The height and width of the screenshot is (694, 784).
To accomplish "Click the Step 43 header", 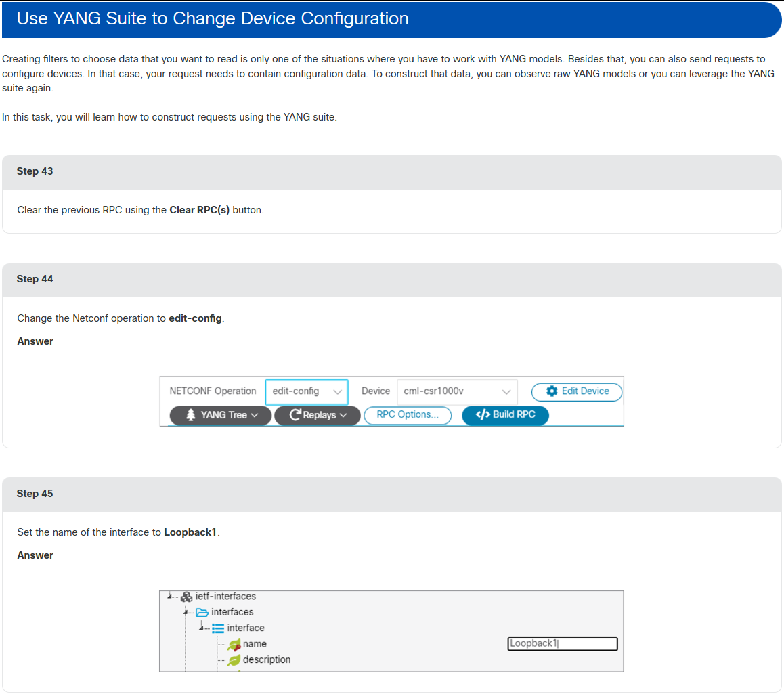I will (391, 171).
